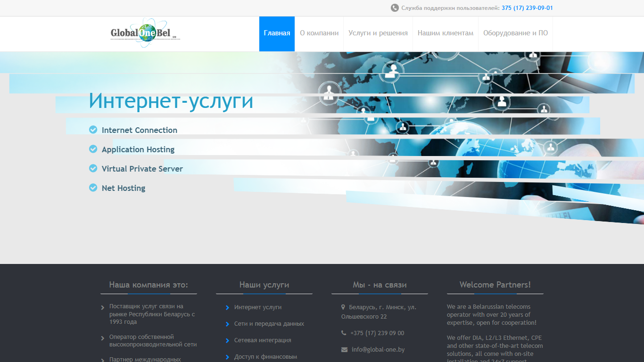
Task: Click the Служба поддержки пользователей label
Action: (450, 8)
